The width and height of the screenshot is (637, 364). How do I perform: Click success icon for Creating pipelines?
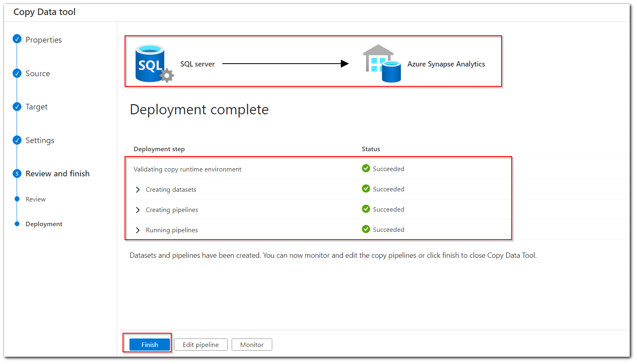click(366, 209)
